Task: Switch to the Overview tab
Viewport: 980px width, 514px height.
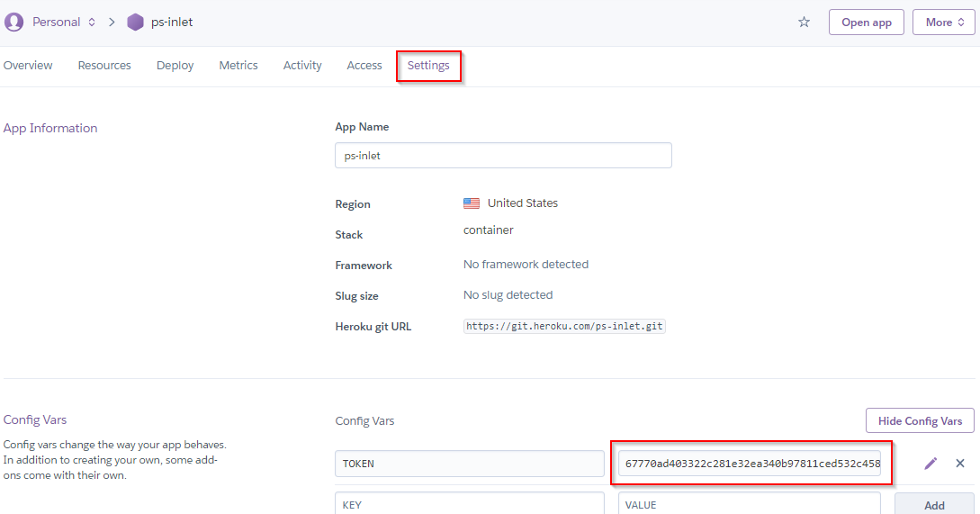Action: 28,65
